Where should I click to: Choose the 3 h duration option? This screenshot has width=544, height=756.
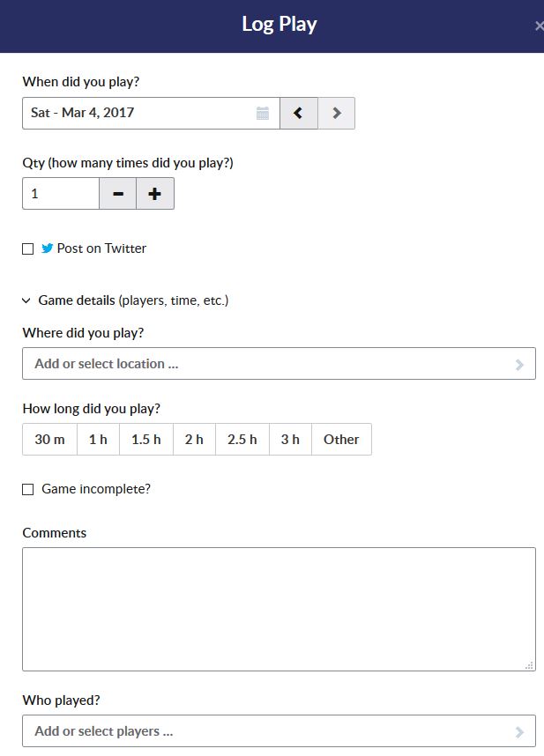(290, 440)
